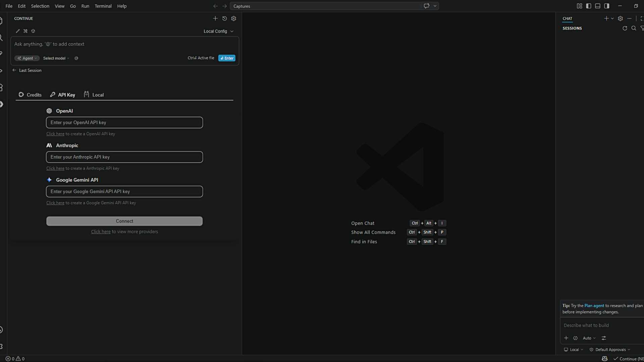This screenshot has width=644, height=362.
Task: Focus the OpenAI API key field
Action: tap(124, 123)
